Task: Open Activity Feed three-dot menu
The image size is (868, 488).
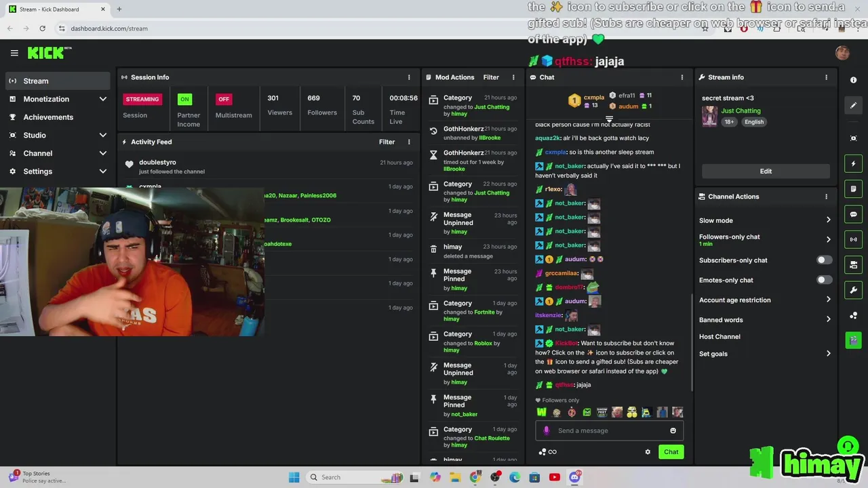Action: pyautogui.click(x=409, y=142)
